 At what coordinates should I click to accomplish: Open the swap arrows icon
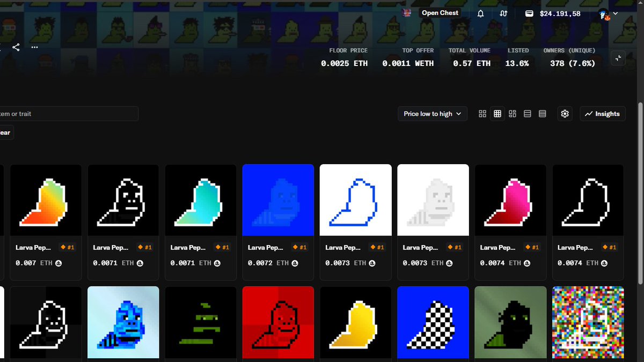pos(503,13)
